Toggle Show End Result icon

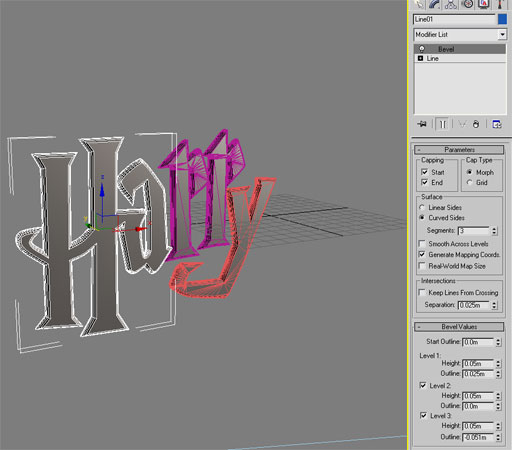pos(443,124)
